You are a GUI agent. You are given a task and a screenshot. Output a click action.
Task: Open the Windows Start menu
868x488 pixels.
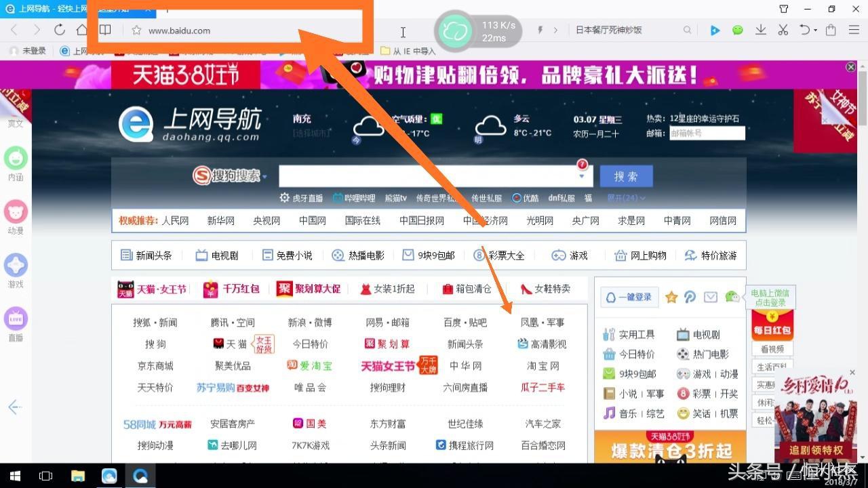pyautogui.click(x=14, y=476)
